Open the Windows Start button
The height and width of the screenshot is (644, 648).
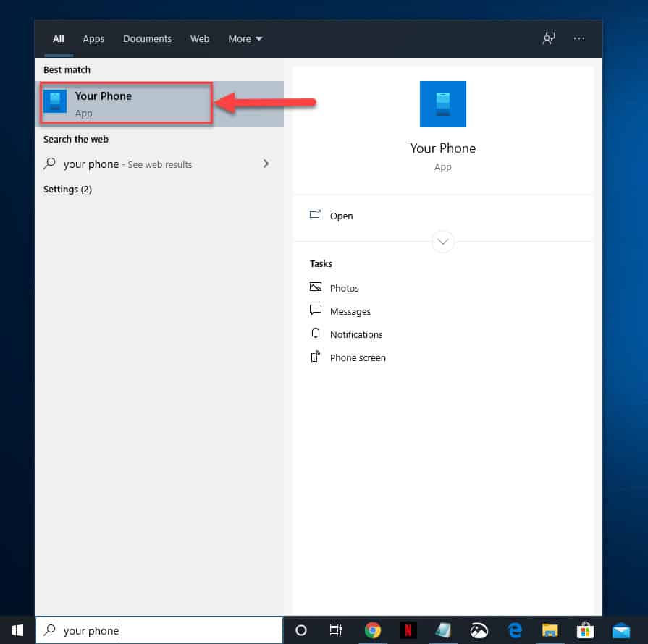17,630
